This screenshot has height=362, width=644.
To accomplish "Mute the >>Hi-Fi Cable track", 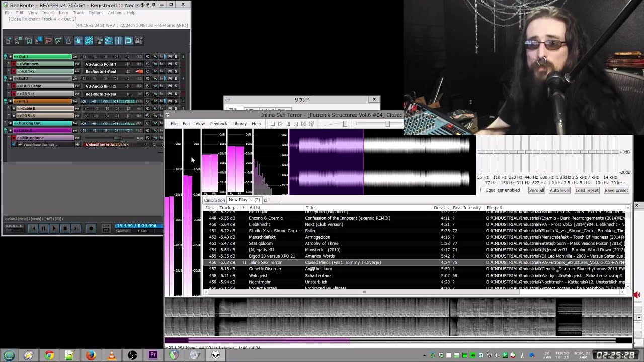I will [x=170, y=86].
